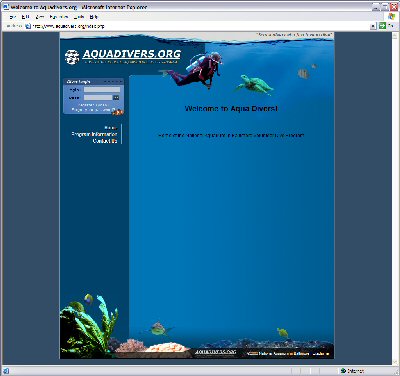Open the File menu
Screen dimensions: 400x376
[13, 17]
